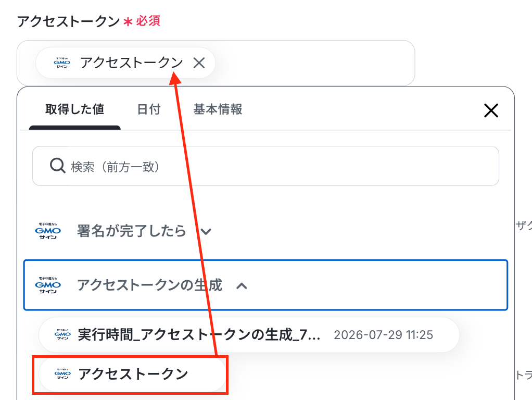The width and height of the screenshot is (532, 400).
Task: Close the value picker panel with the X
Action: (491, 111)
